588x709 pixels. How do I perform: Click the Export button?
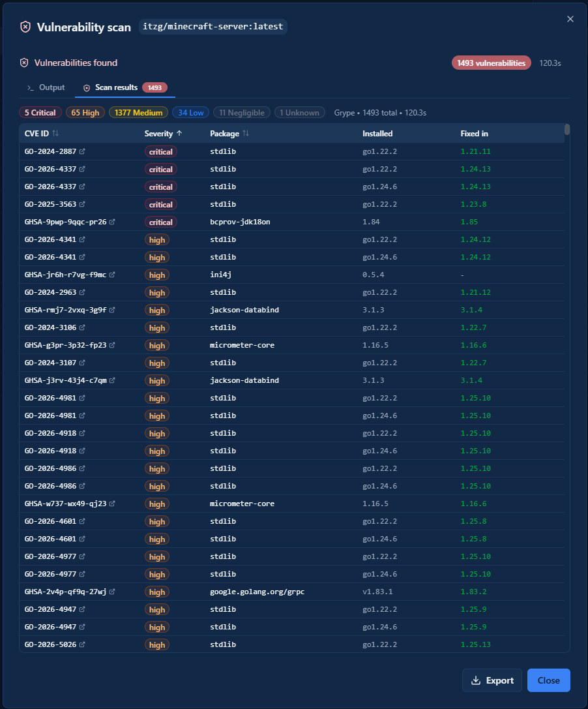click(x=492, y=680)
